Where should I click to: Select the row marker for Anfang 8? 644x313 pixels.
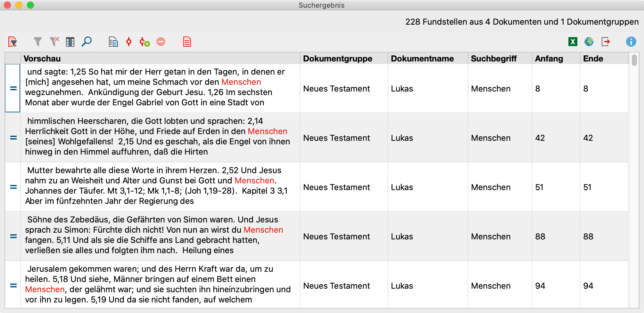[13, 88]
